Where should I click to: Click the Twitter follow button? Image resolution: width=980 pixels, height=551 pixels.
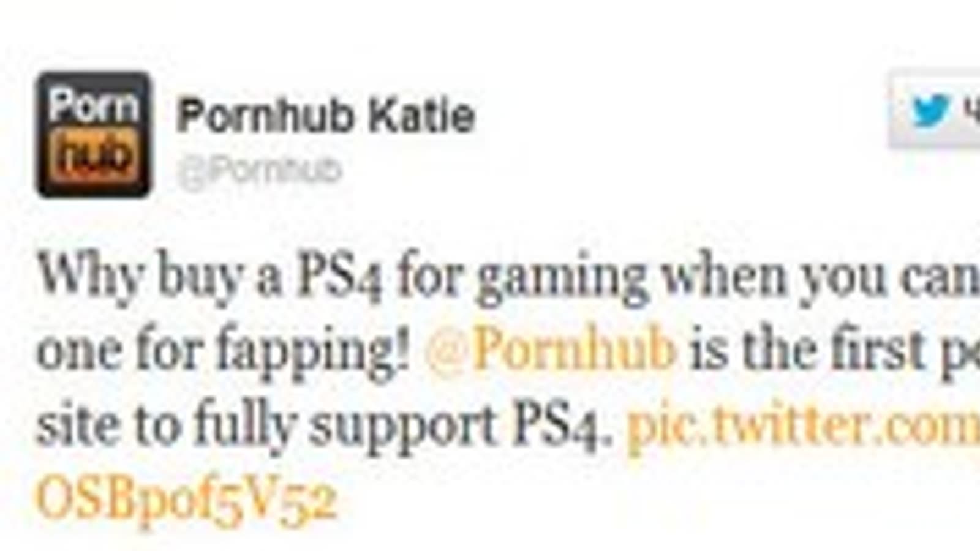click(x=935, y=111)
